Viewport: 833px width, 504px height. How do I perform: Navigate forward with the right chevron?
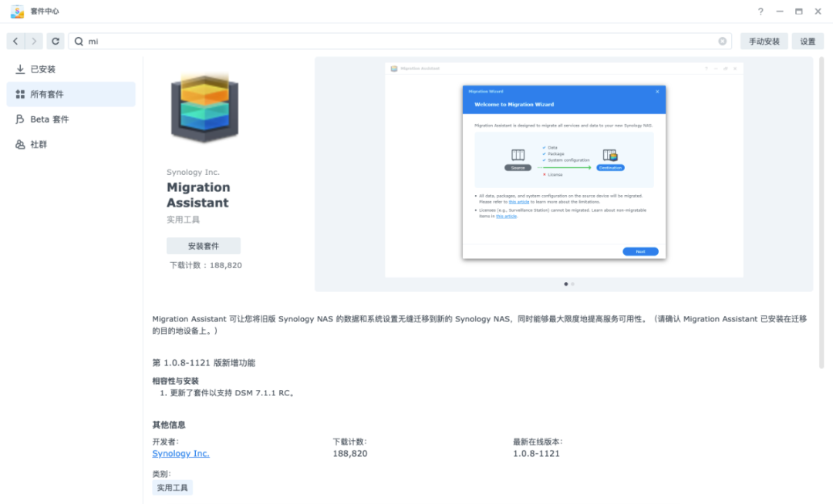click(33, 41)
